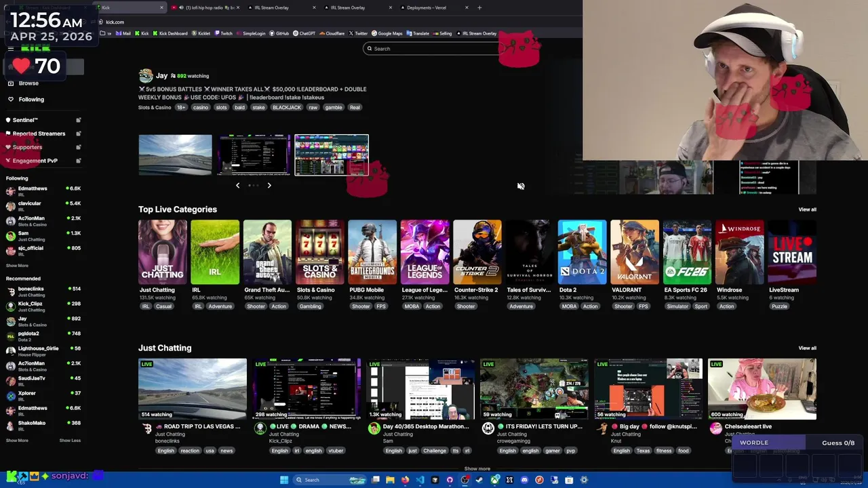Open Discord from the taskbar

(x=524, y=480)
